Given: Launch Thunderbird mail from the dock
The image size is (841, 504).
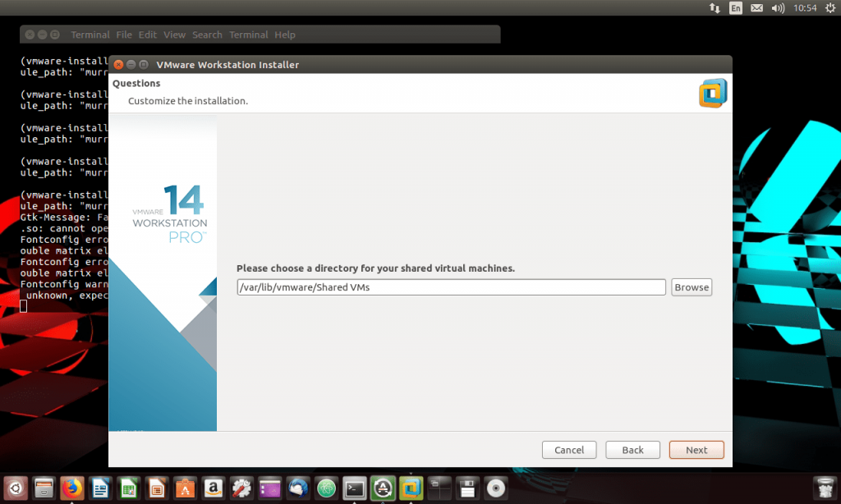Looking at the screenshot, I should (298, 488).
